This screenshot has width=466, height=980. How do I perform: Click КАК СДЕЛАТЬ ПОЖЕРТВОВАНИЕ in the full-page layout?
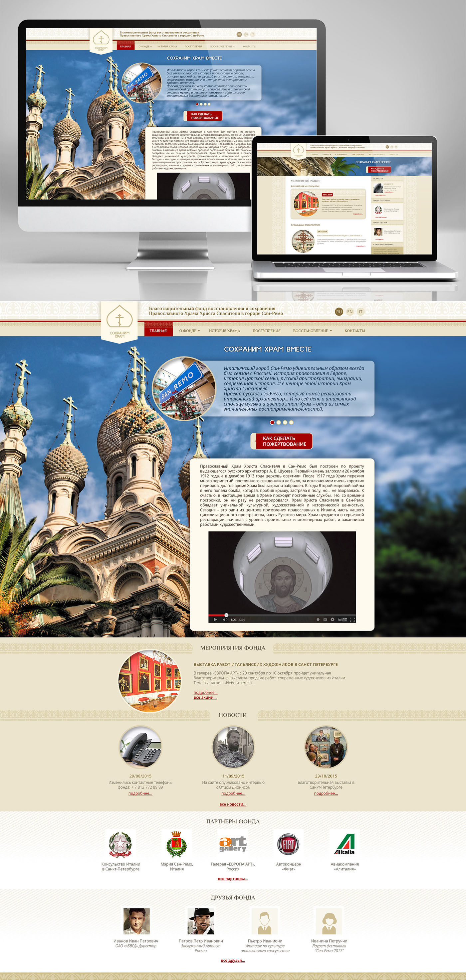tap(282, 441)
